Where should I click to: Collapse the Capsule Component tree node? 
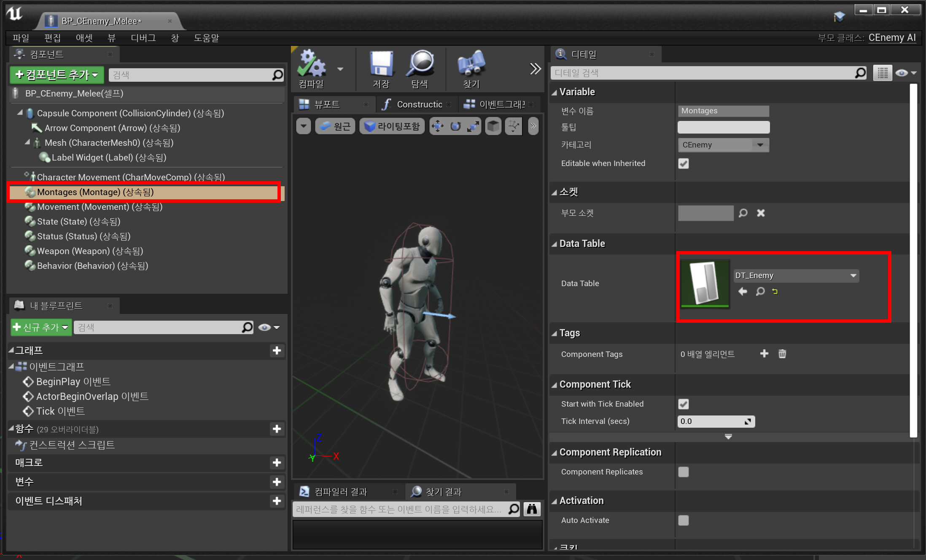(20, 113)
